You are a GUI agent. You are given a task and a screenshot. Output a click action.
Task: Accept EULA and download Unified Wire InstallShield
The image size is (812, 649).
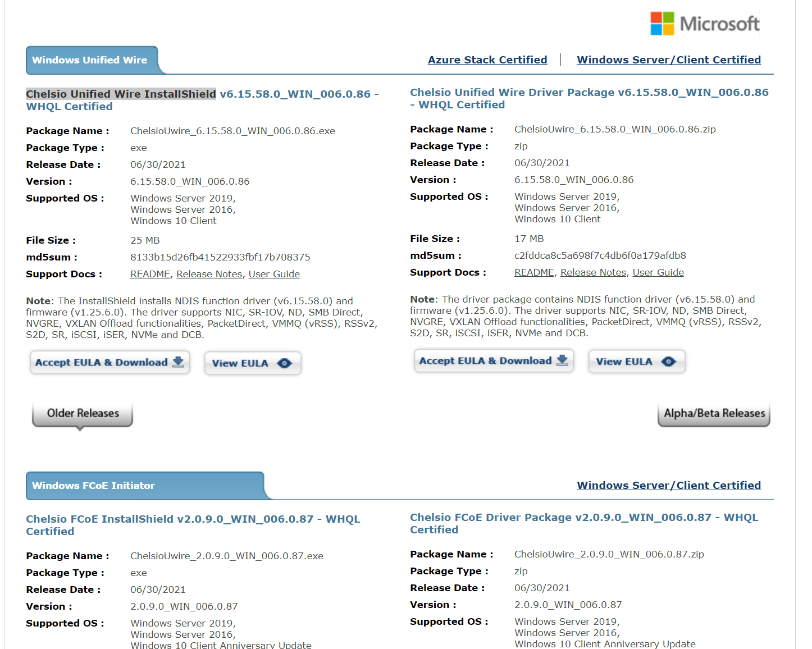click(110, 363)
